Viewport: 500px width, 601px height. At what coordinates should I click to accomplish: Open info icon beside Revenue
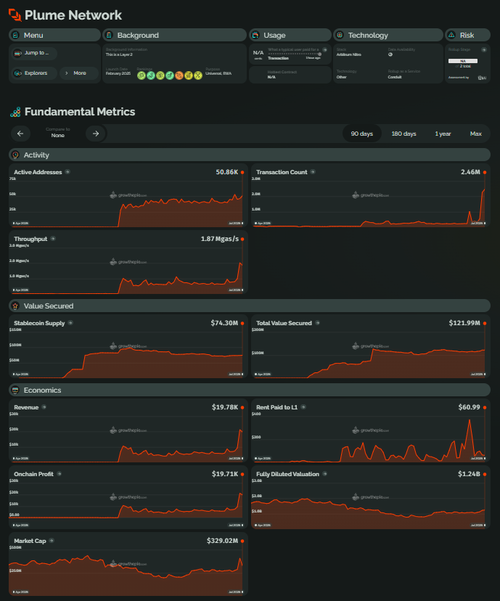pos(44,407)
